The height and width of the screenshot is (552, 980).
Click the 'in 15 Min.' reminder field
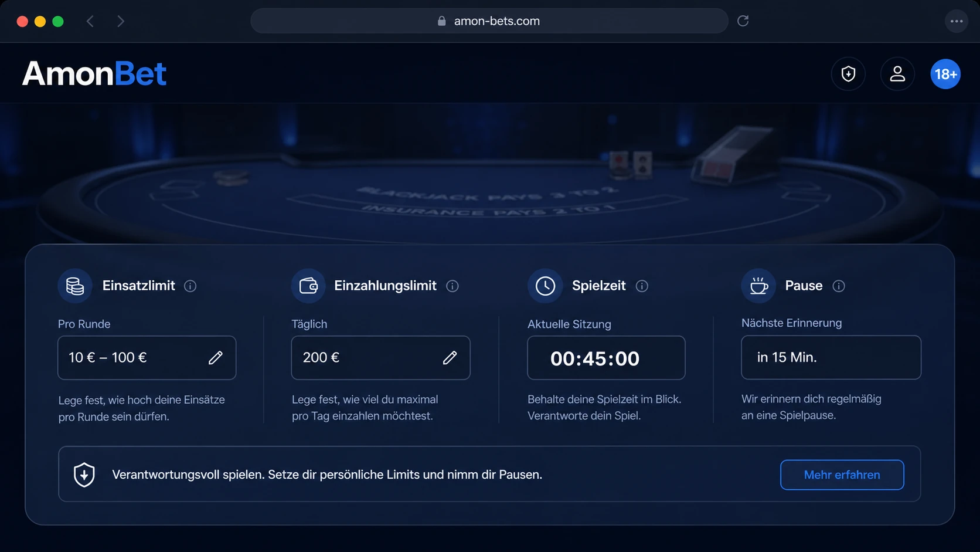coord(831,357)
